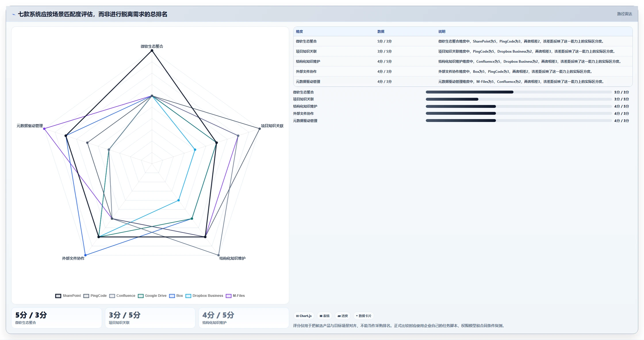Screen dimensions: 644x340
Task: Toggle the PingCode series in the legend
Action: 95,296
